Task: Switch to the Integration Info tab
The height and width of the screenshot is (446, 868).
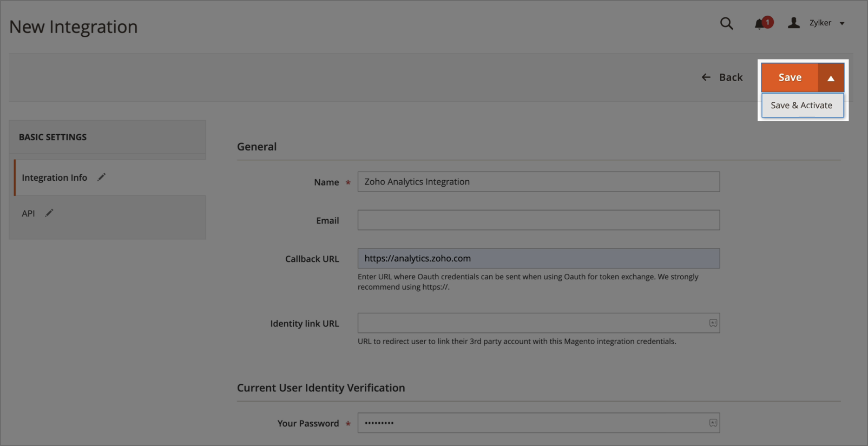Action: (x=55, y=178)
